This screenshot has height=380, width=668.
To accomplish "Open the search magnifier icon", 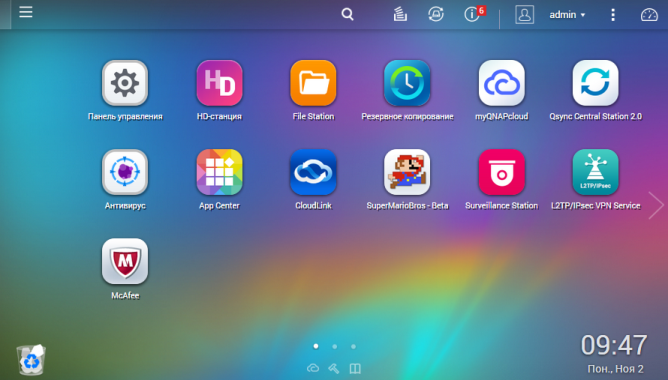I will pos(347,14).
